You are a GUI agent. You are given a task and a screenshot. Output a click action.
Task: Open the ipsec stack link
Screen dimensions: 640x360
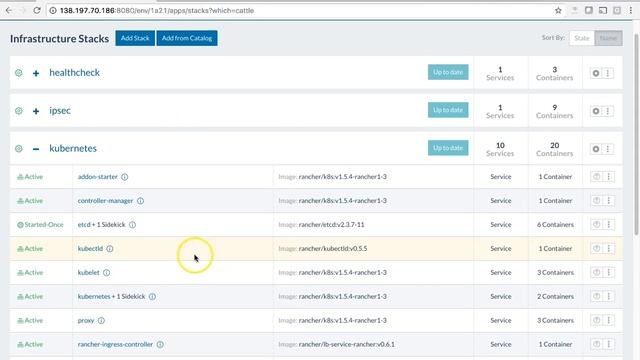pyautogui.click(x=60, y=111)
